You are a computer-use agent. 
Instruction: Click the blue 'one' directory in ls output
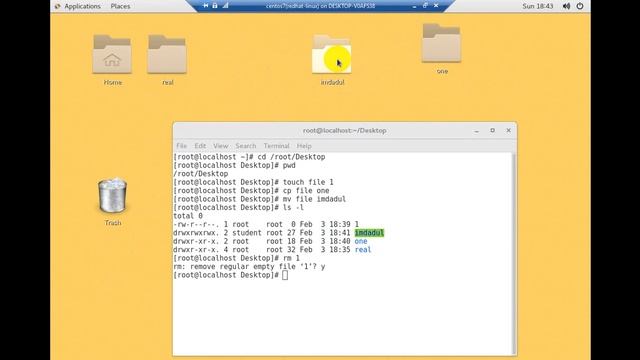tap(361, 241)
